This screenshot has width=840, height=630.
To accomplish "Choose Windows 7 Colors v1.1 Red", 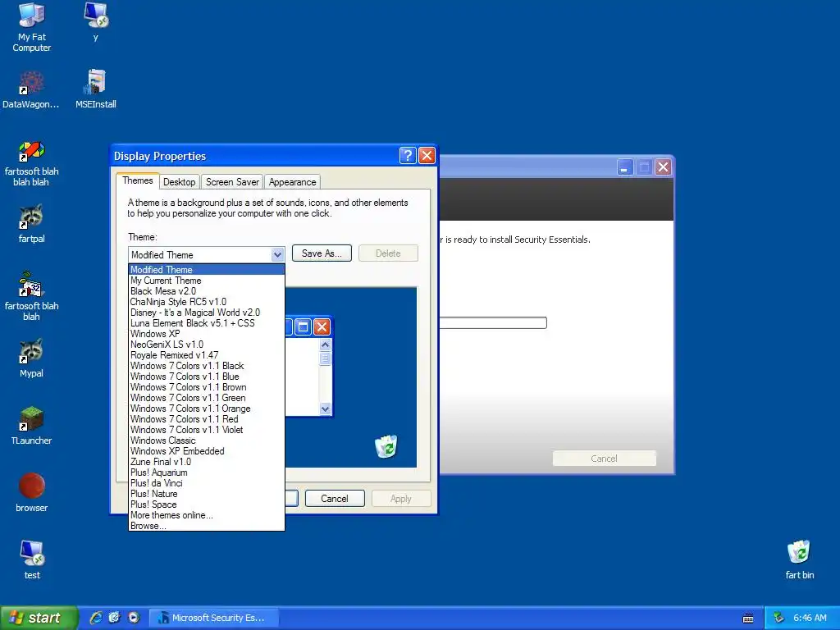I will tap(207, 419).
